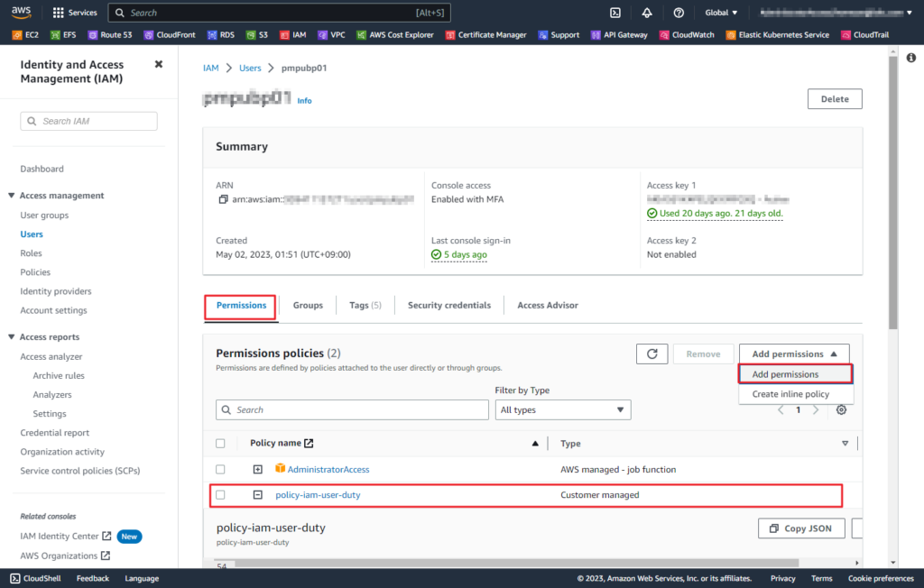
Task: Open the policy-iam-user-duty link
Action: (x=318, y=495)
